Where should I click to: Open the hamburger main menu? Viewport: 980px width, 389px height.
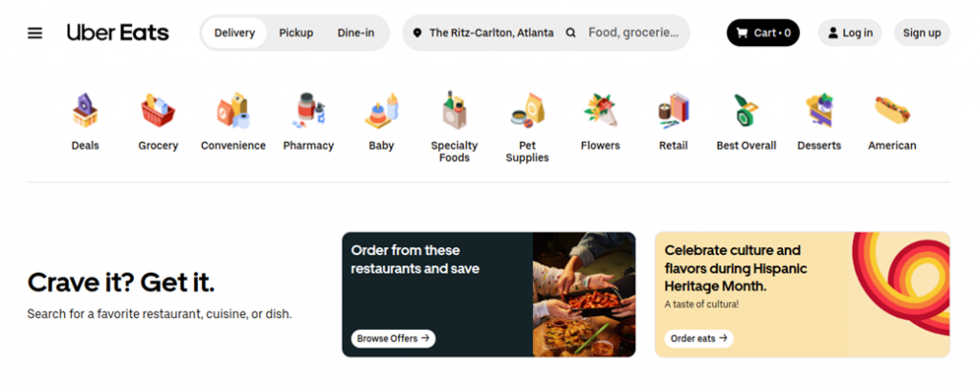coord(35,34)
